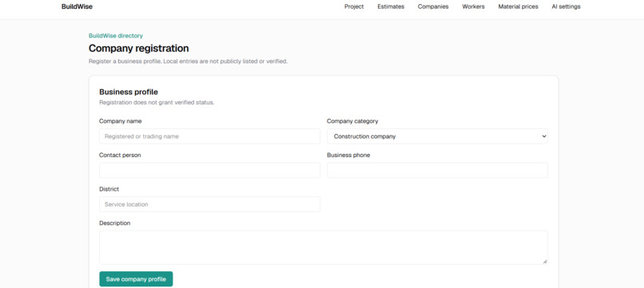Select the Business phone input
644x288 pixels.
point(437,170)
